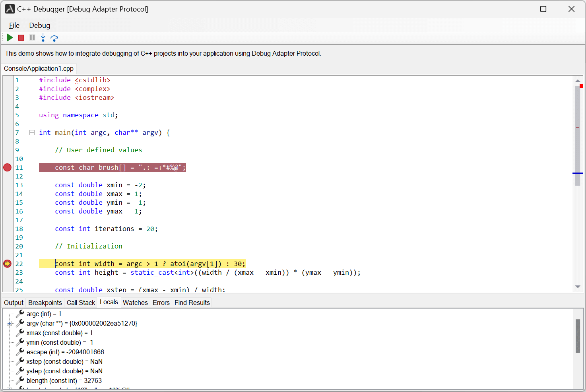Screen dimensions: 586x392
Task: Click the 'int main' function declaration line
Action: coord(105,133)
